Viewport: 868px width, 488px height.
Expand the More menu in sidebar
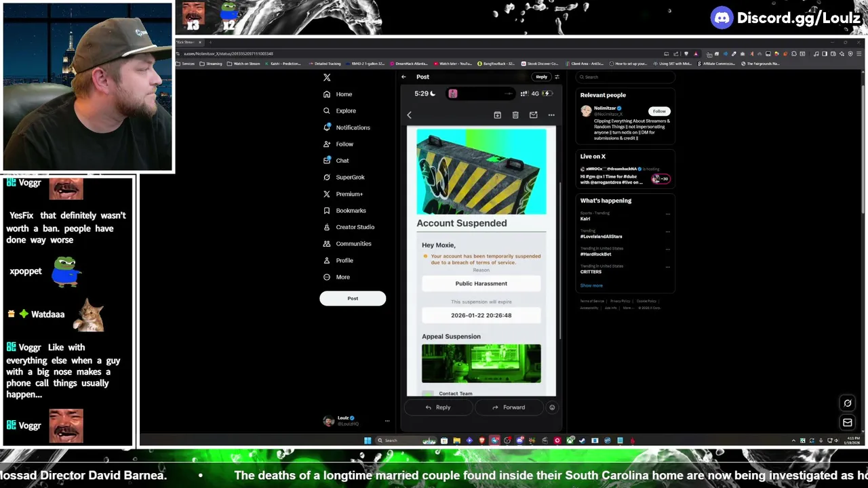click(337, 277)
